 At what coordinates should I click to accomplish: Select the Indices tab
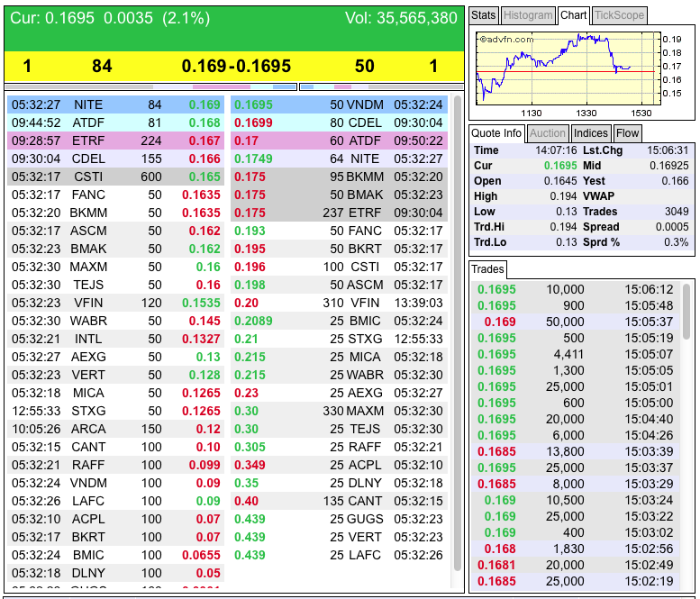(x=591, y=133)
